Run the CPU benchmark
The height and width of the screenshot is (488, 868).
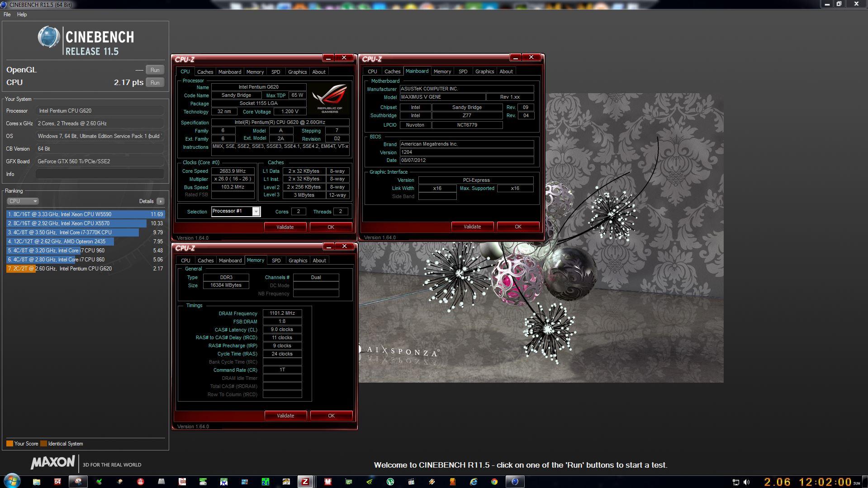[x=155, y=83]
